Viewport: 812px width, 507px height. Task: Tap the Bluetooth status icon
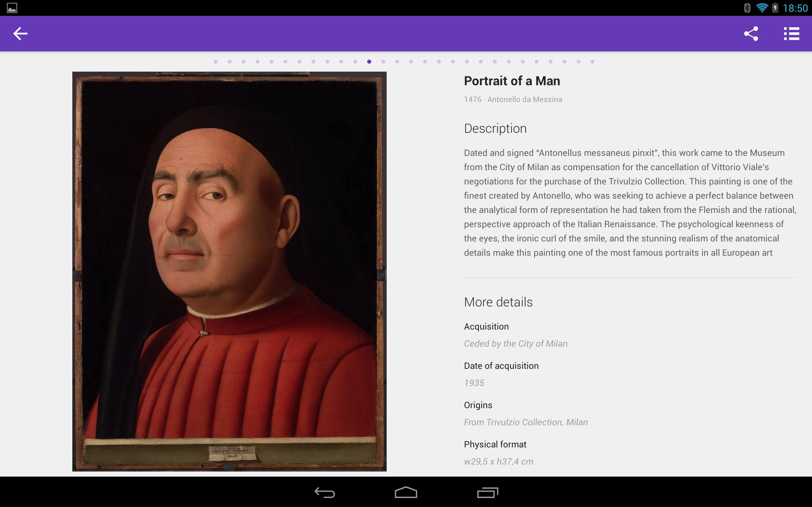747,8
